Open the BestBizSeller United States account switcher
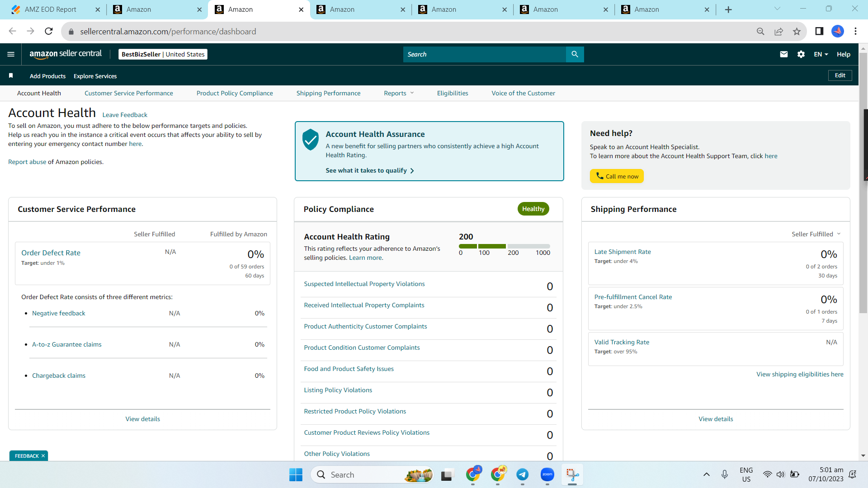 (163, 54)
